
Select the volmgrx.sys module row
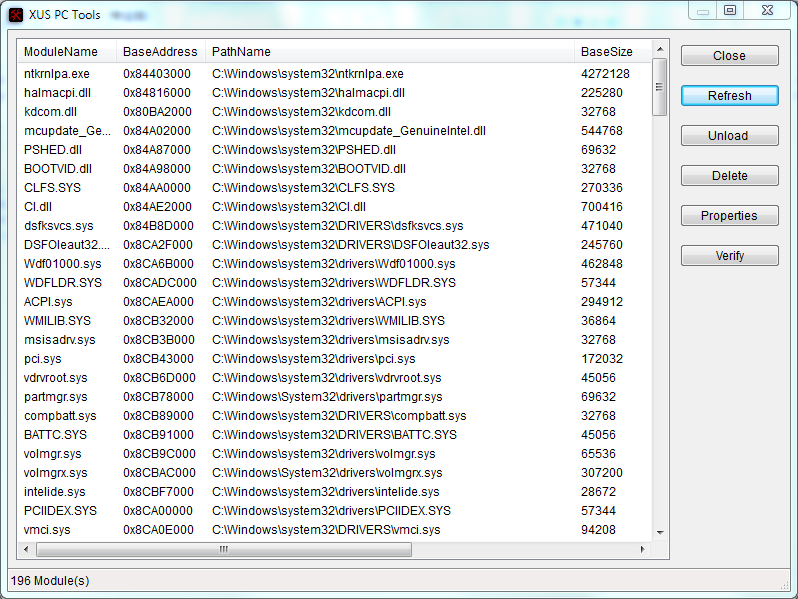[x=334, y=473]
